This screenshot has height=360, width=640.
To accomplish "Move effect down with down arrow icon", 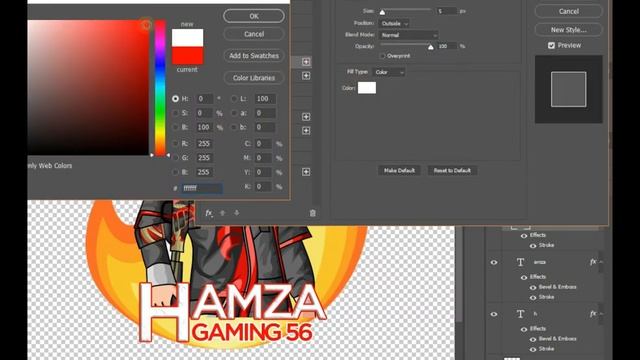I will coord(236,213).
